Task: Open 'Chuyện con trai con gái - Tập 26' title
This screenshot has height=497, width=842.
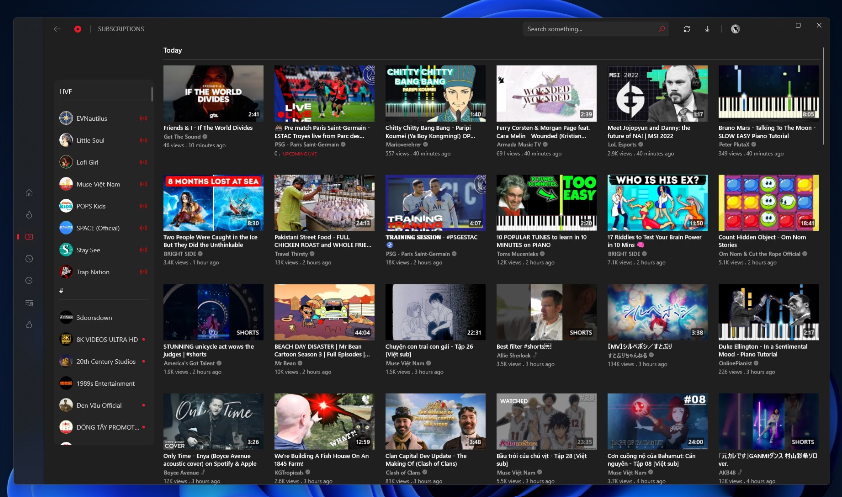Action: point(430,350)
